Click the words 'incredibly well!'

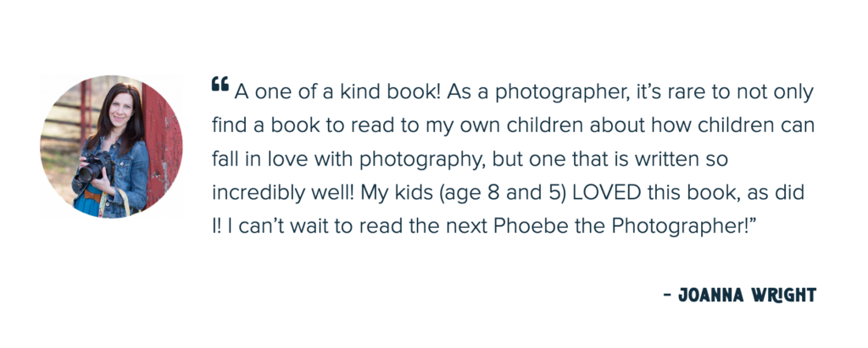point(284,194)
